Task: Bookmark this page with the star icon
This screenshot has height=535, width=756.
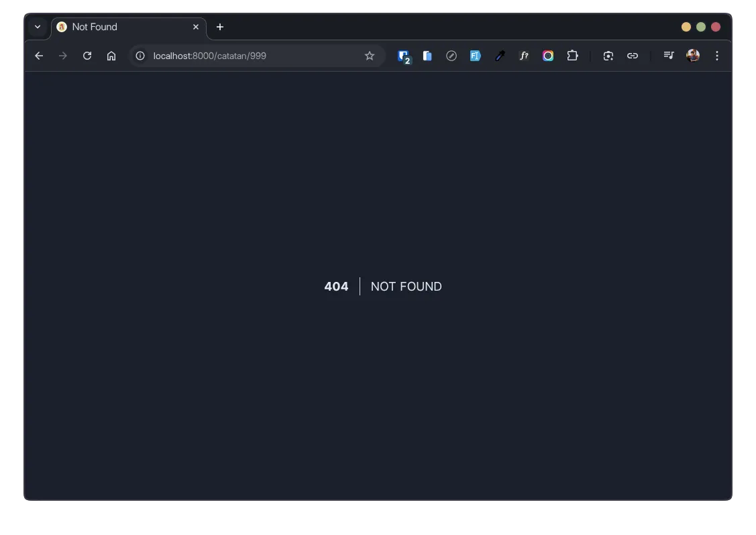Action: pyautogui.click(x=369, y=56)
